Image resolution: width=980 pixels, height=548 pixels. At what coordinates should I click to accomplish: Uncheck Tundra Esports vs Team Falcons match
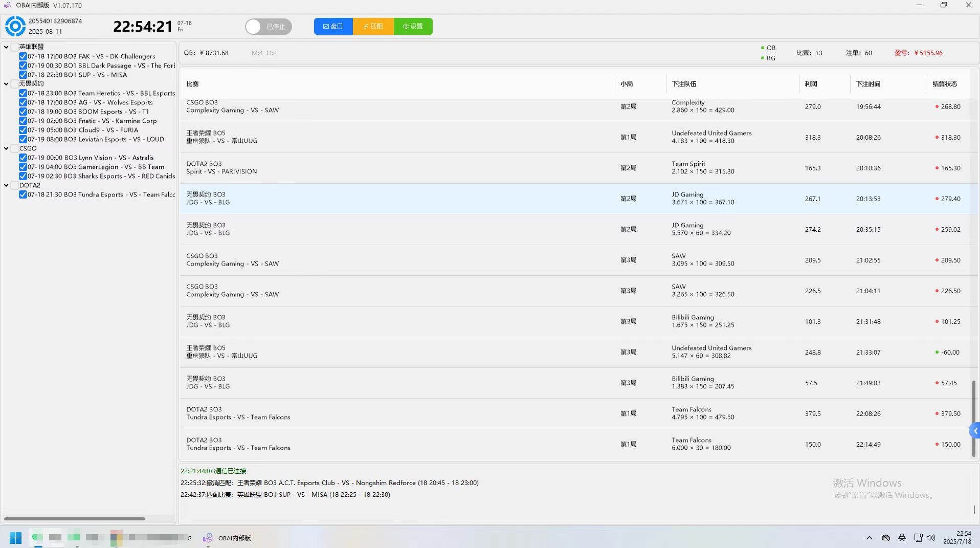tap(23, 194)
